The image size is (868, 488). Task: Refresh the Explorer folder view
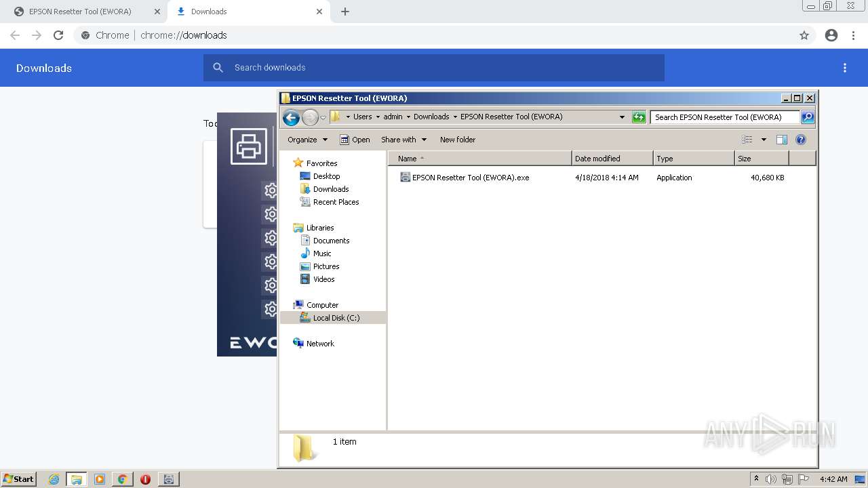pos(639,117)
